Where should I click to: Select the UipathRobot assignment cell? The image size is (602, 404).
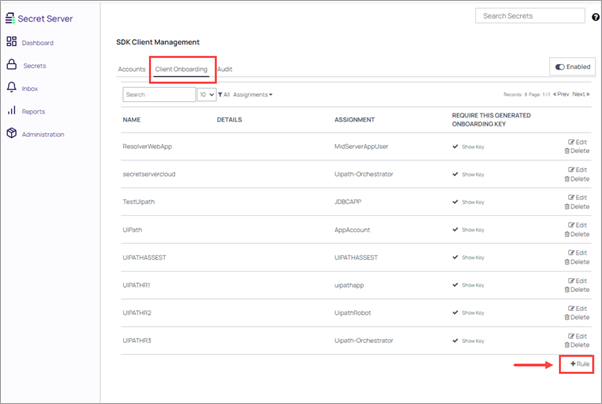(x=352, y=313)
